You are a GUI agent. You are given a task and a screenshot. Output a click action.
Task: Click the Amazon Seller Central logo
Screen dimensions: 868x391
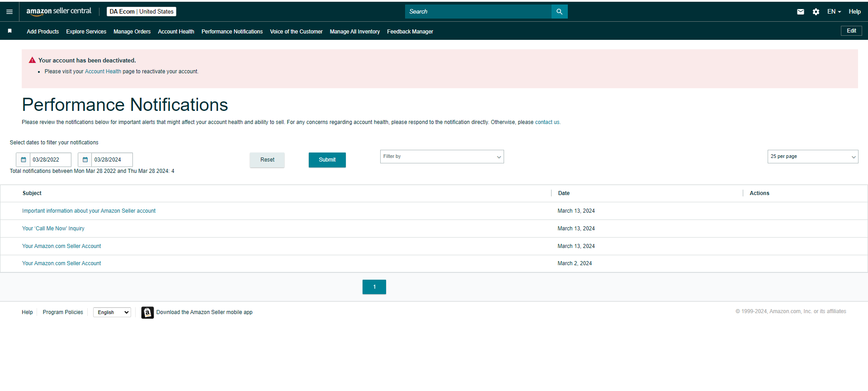tap(59, 11)
